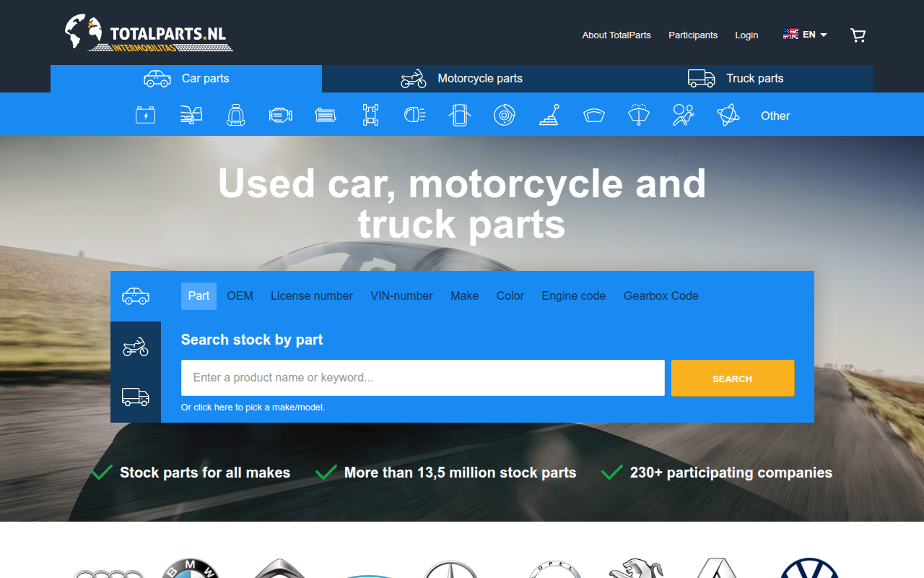Open the brake disc category icon
Screen dimensions: 924x578
505,115
